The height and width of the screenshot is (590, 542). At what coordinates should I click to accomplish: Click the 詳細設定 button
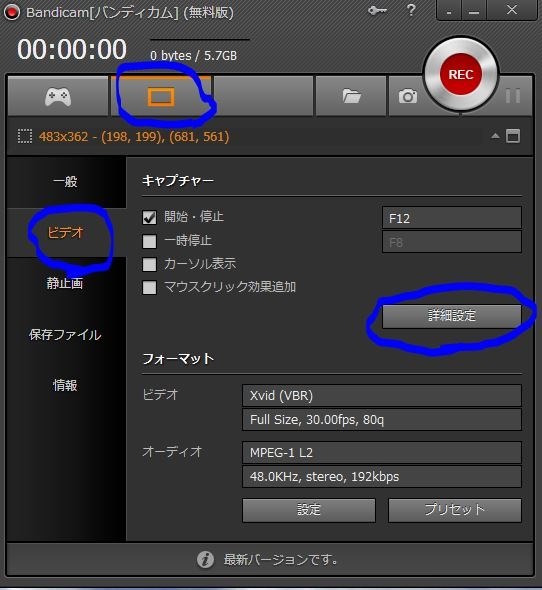452,316
